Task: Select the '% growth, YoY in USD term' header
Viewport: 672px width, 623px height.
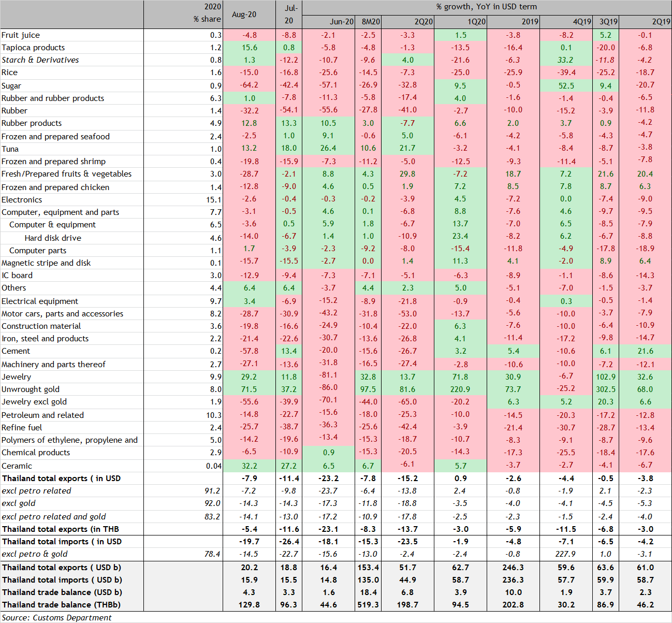Action: tap(486, 7)
